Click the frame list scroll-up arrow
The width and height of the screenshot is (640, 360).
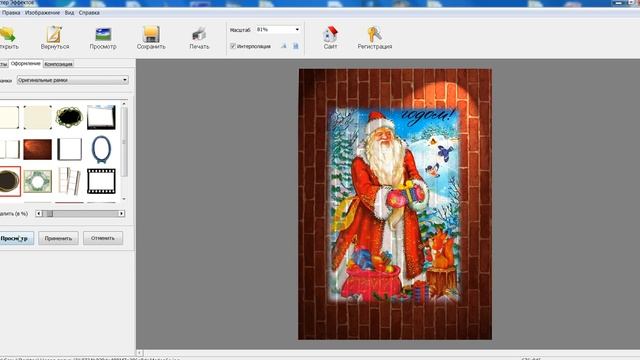124,104
